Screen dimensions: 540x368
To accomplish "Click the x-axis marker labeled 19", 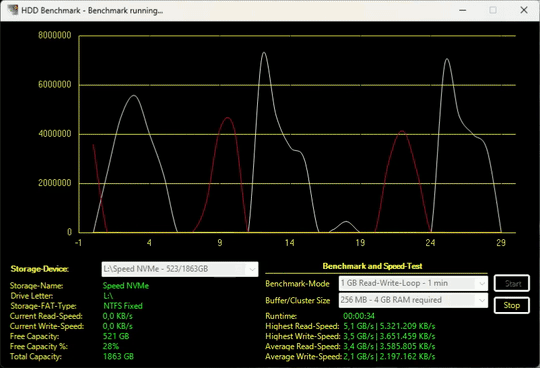I will (x=360, y=243).
